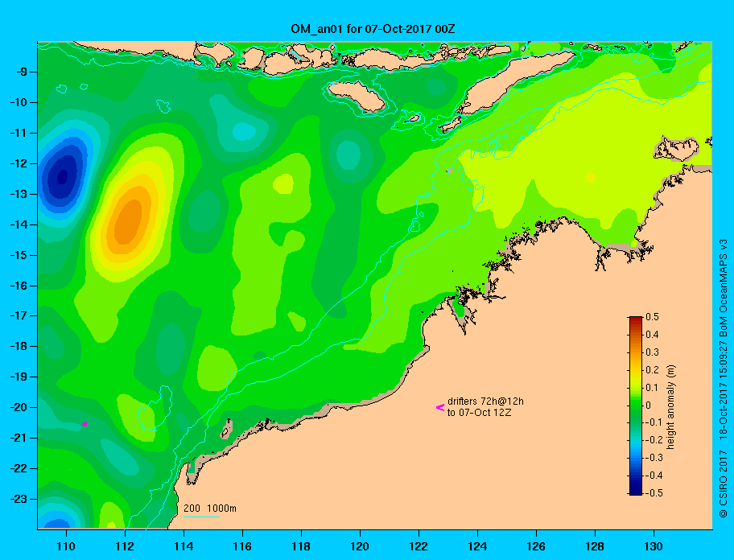This screenshot has width=734, height=560.
Task: Click the 118 longitude axis label
Action: tap(301, 546)
